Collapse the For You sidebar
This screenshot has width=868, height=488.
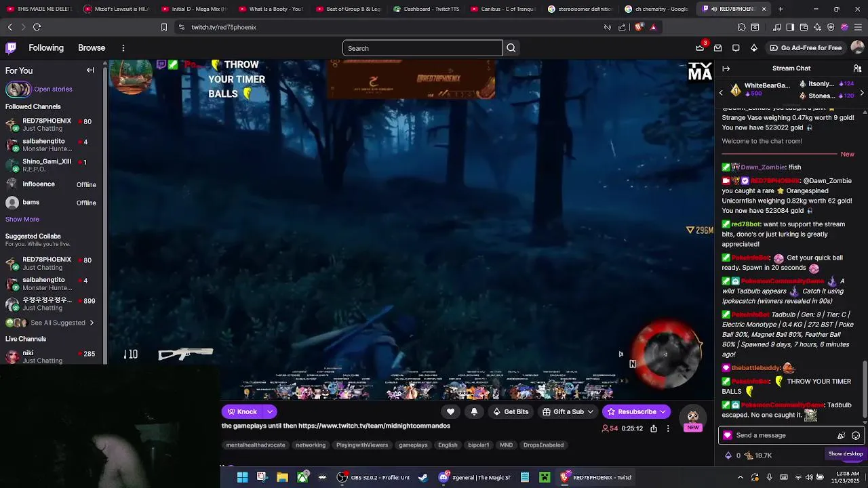tap(90, 70)
